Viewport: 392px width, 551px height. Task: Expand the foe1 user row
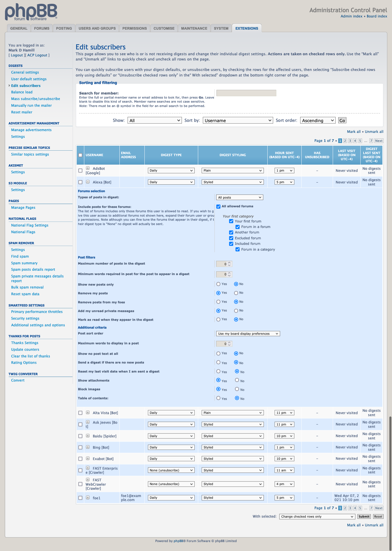pyautogui.click(x=88, y=497)
